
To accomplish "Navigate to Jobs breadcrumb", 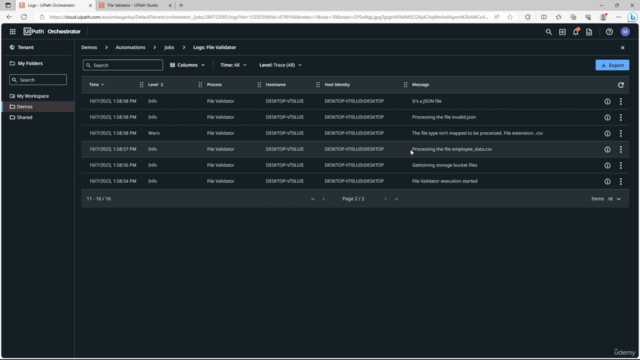I will (x=169, y=47).
